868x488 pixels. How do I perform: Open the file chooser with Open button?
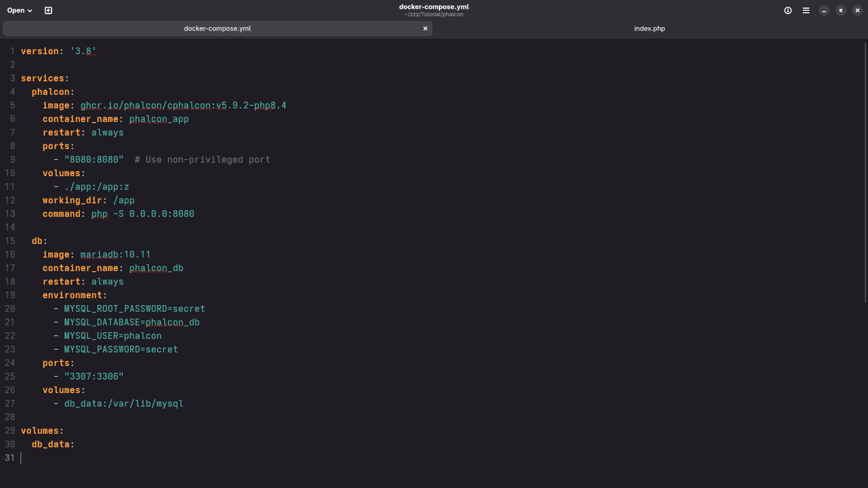pyautogui.click(x=20, y=10)
